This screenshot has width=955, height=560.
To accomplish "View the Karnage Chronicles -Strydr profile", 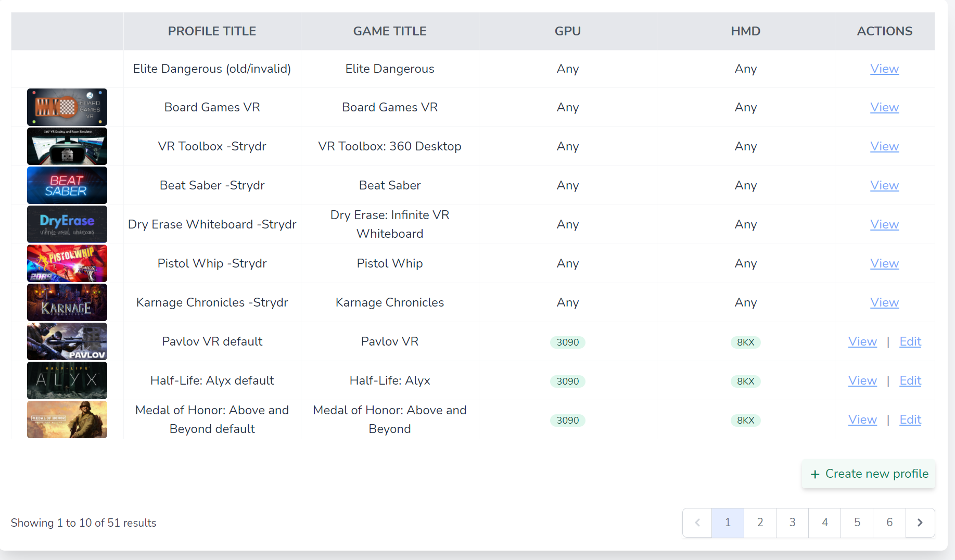I will click(x=884, y=302).
